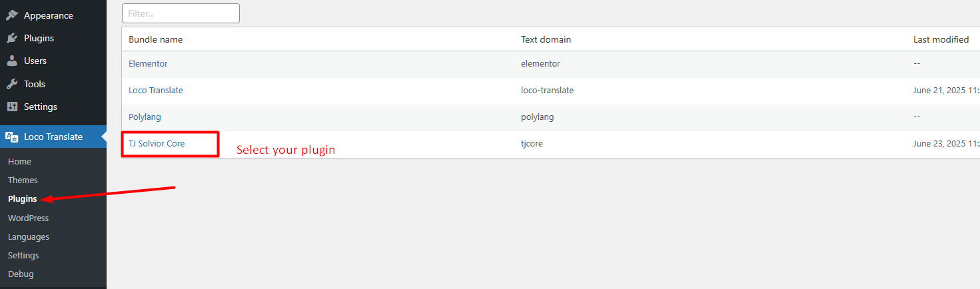Open the Loco Translate bundle link

click(156, 91)
